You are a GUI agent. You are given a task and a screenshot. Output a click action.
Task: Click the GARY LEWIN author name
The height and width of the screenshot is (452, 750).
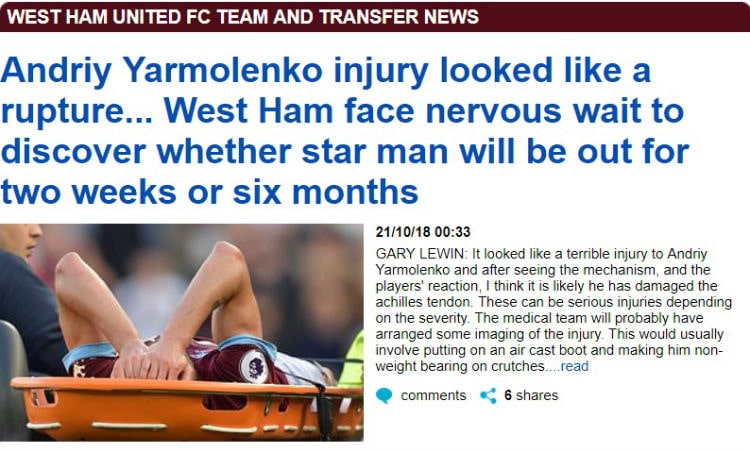[419, 254]
